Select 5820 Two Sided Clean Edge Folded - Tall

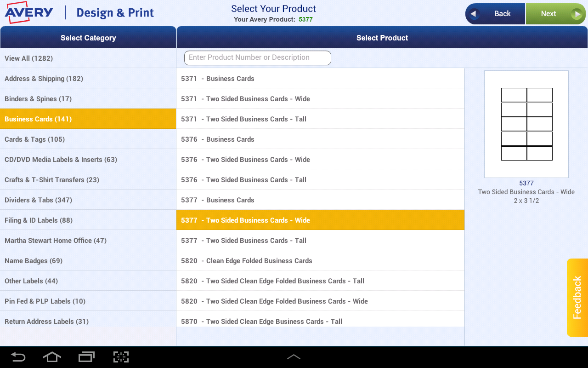click(320, 281)
